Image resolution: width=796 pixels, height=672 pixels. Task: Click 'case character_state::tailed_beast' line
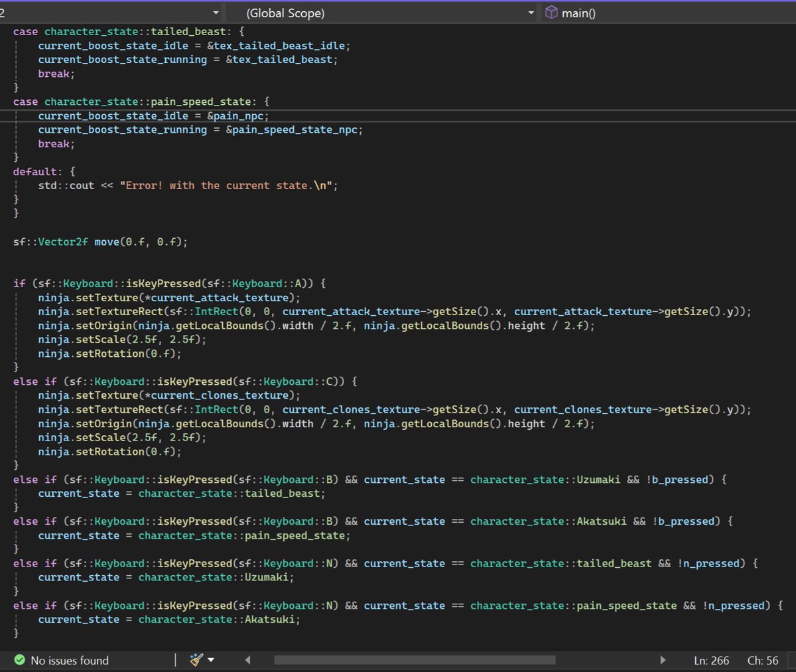[129, 32]
